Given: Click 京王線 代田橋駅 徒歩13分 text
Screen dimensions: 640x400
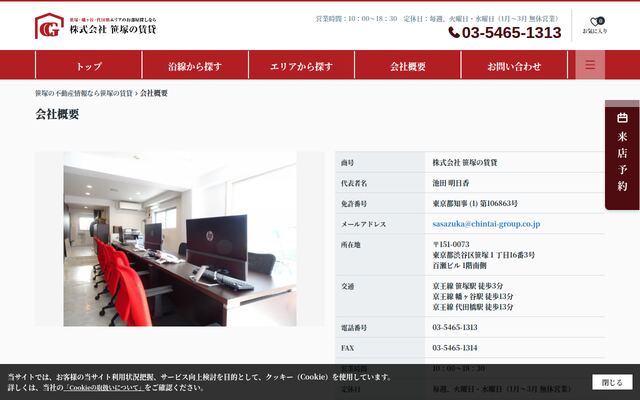Looking at the screenshot, I should [473, 307].
